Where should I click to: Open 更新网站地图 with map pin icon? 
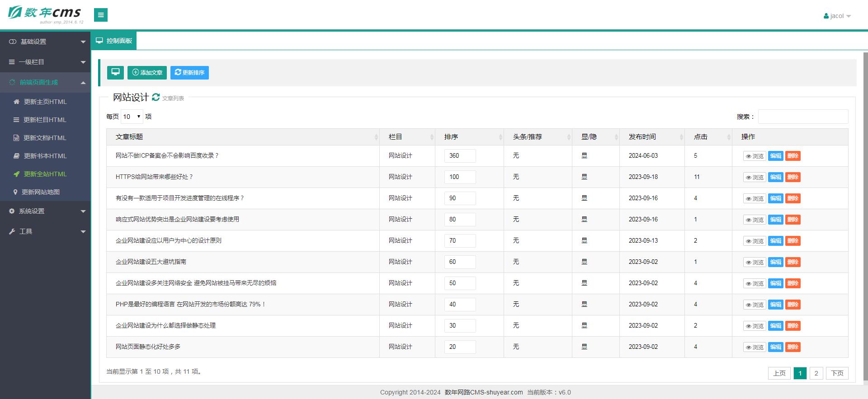[40, 192]
